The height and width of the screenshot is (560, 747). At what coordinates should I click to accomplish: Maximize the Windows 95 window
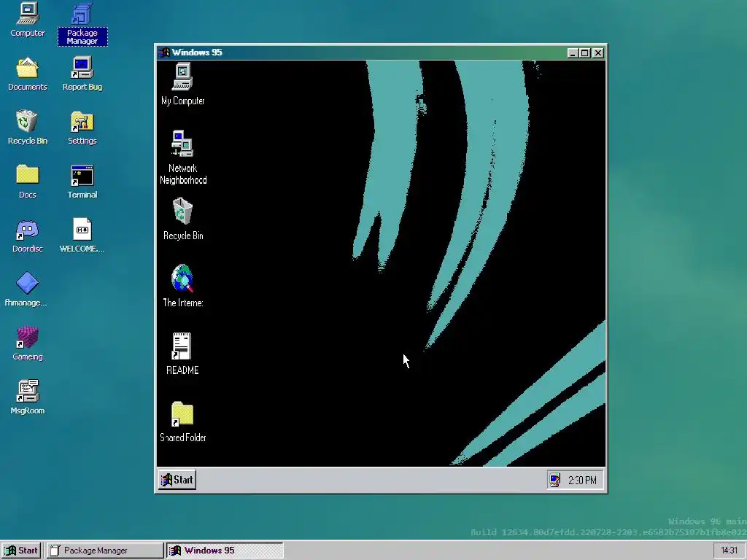click(584, 52)
